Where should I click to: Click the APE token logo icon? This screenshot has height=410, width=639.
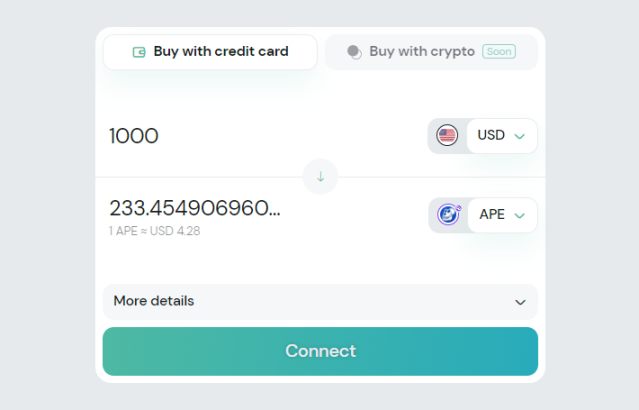click(x=448, y=215)
